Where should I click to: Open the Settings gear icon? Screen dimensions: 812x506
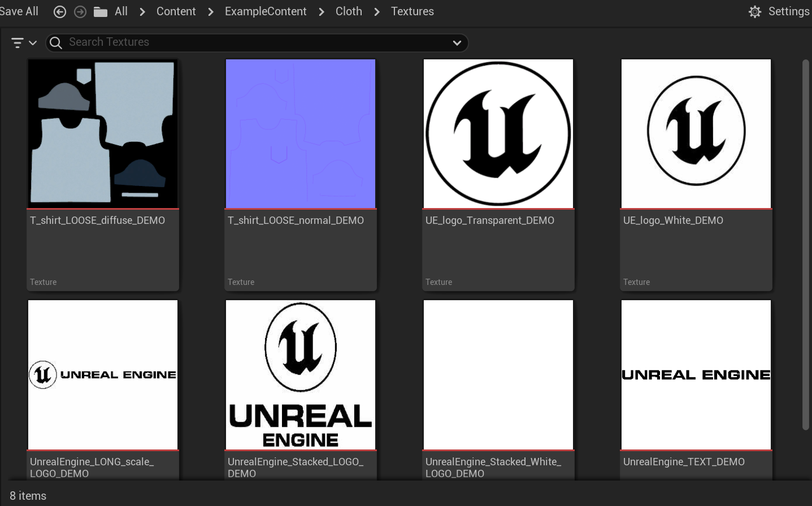point(755,12)
